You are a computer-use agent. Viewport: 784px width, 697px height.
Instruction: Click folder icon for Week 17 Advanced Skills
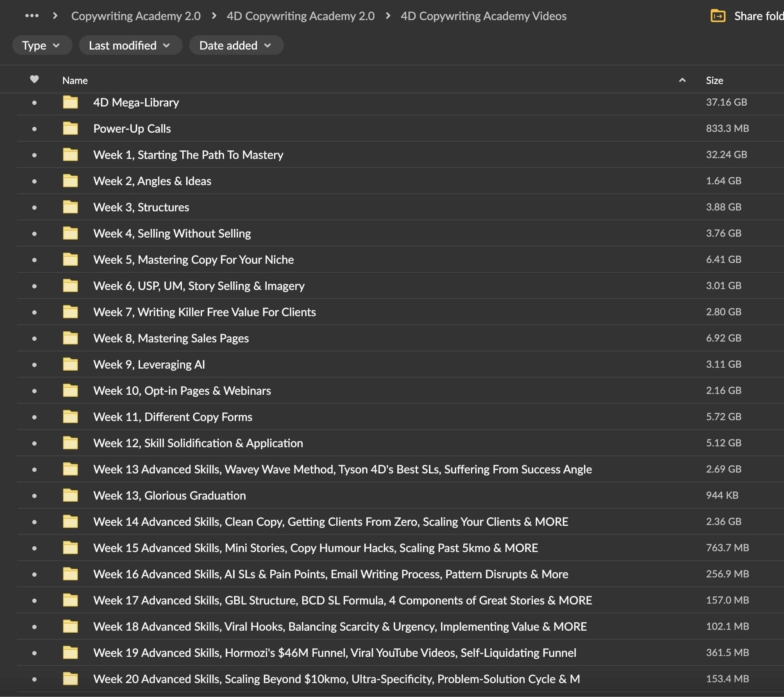click(70, 600)
